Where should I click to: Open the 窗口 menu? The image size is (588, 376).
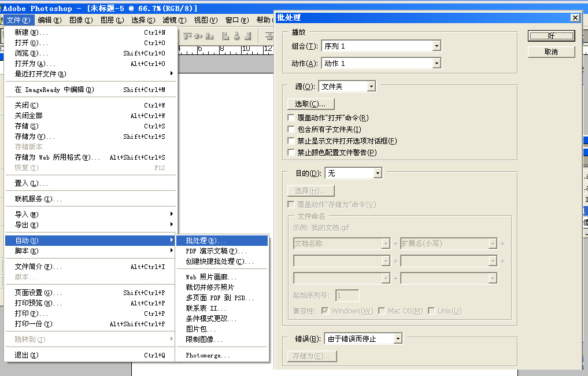click(x=237, y=20)
